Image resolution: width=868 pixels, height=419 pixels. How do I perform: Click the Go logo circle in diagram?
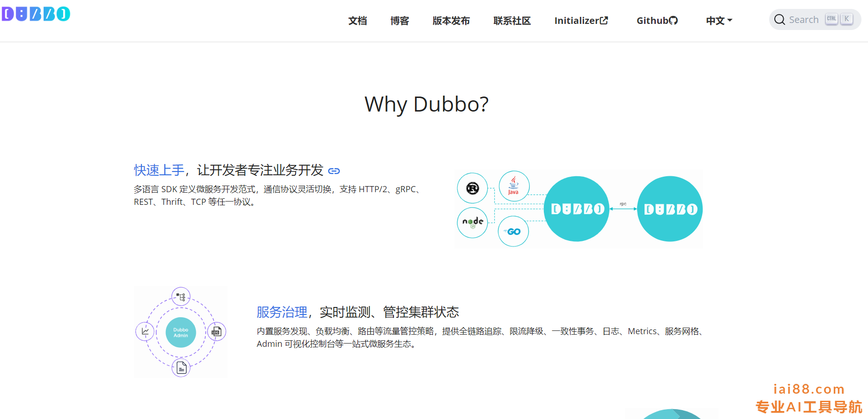(x=513, y=231)
